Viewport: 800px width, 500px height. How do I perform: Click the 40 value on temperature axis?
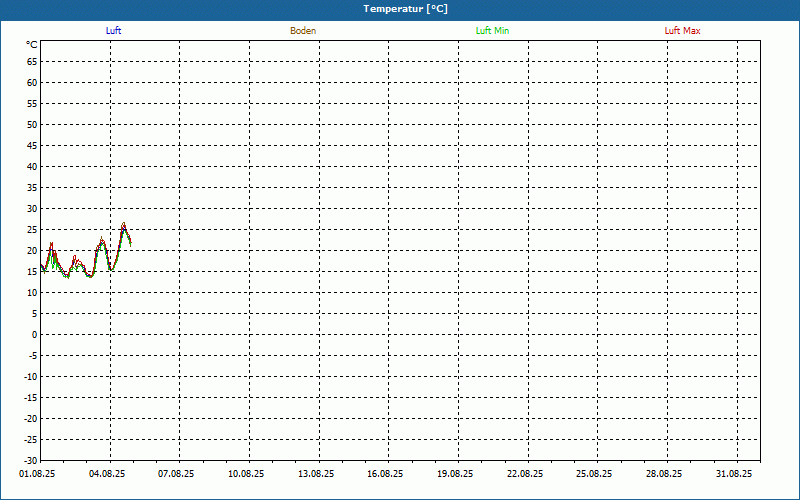[32, 167]
